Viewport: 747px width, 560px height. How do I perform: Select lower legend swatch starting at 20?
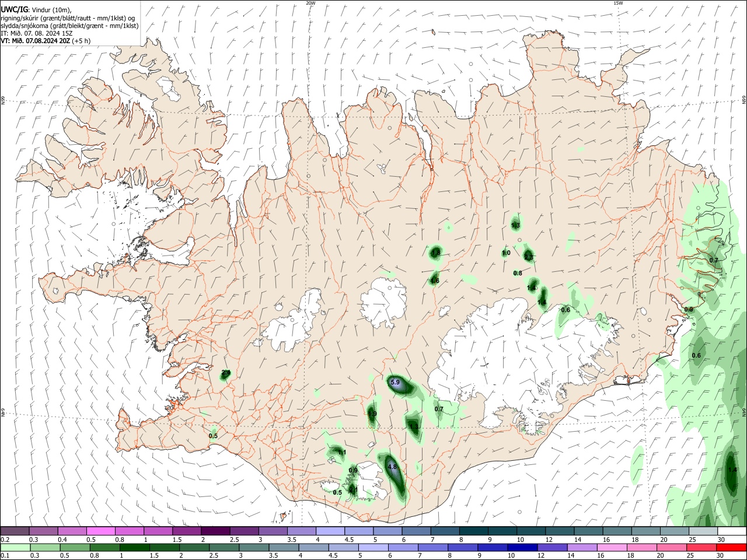click(673, 547)
